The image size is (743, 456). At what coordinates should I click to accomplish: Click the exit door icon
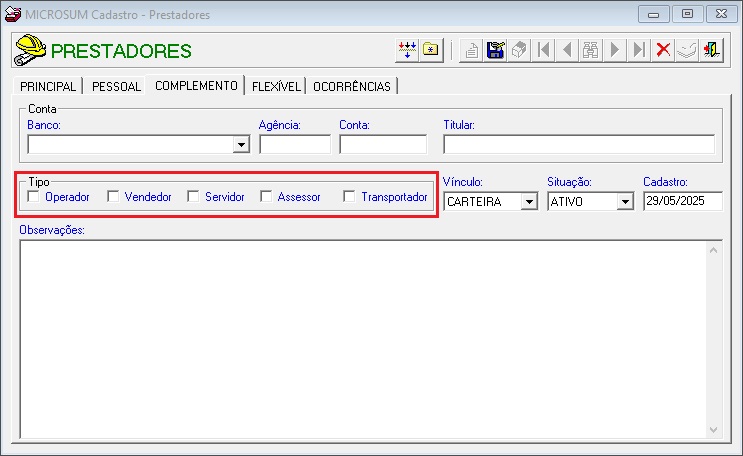click(712, 50)
